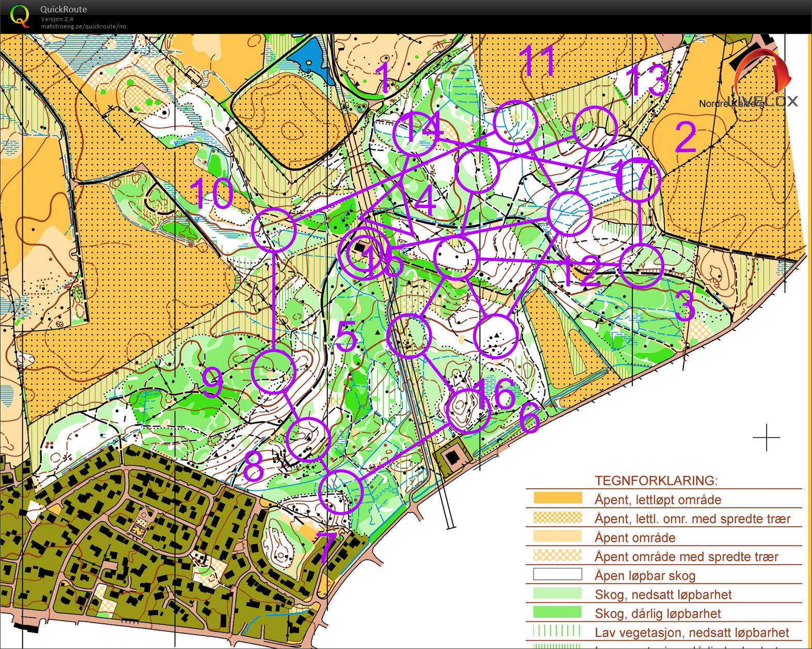
Task: Click the control circle near number 3
Action: [641, 265]
